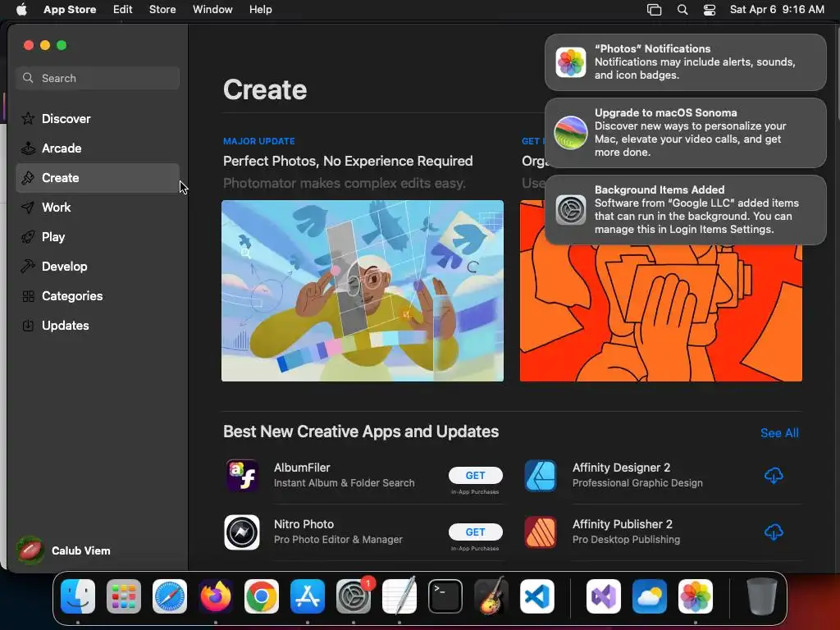The image size is (840, 630).
Task: Open the Help menu
Action: coord(260,10)
